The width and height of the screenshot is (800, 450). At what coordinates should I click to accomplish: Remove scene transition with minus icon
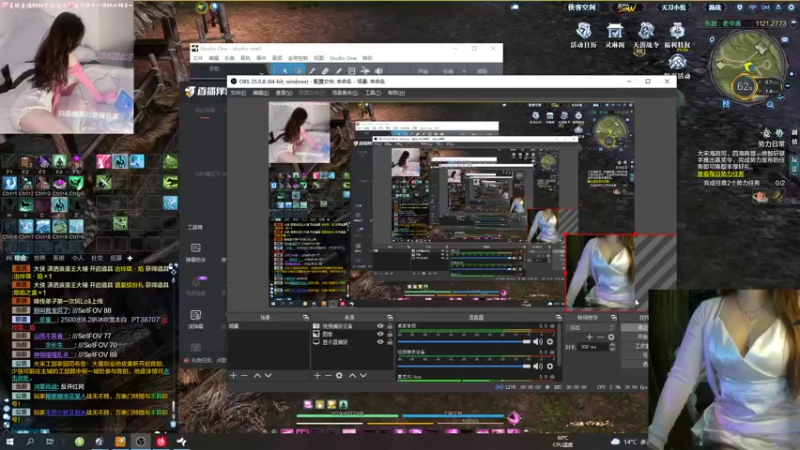coord(600,337)
